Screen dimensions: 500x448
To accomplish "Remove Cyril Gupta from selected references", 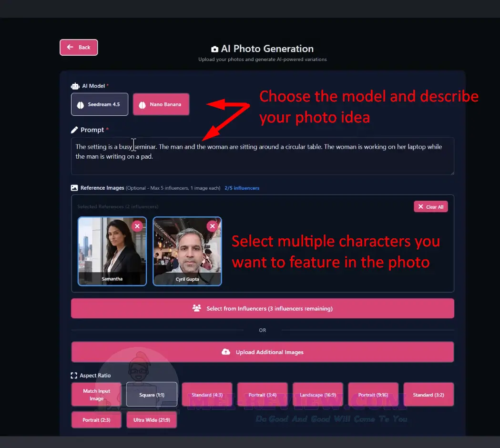I will pos(213,226).
